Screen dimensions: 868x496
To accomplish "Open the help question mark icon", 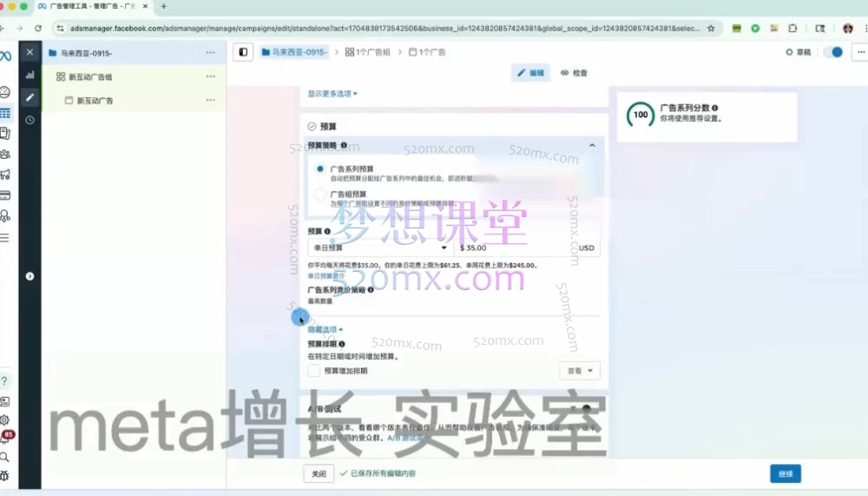I will pos(4,380).
